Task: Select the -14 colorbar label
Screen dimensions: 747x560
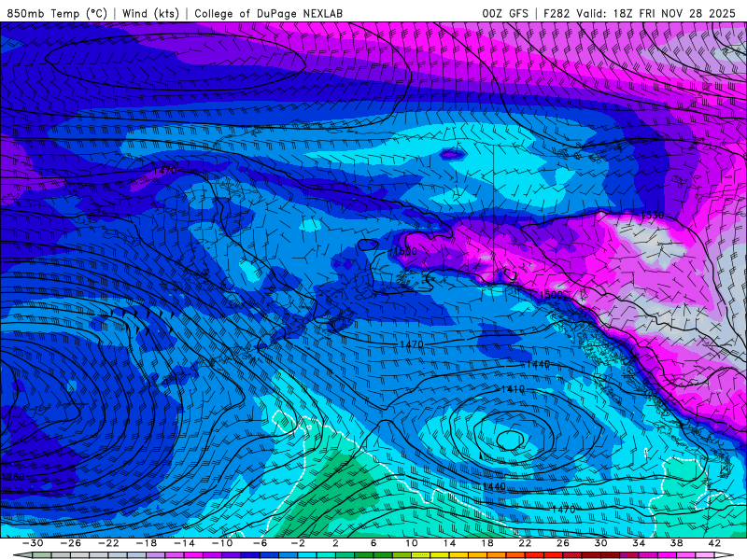Action: (x=184, y=543)
